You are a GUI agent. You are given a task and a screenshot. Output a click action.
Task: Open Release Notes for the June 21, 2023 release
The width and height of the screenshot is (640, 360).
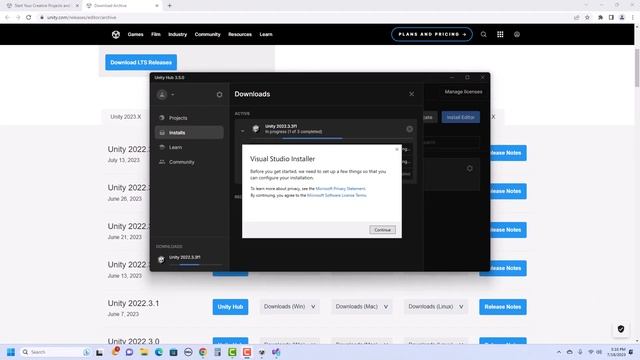(x=508, y=230)
